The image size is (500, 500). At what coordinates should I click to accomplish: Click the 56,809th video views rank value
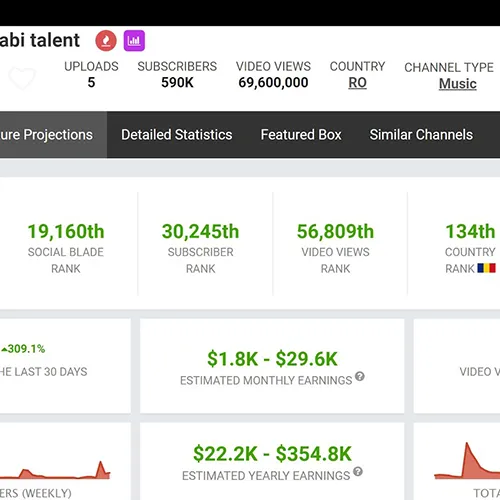[335, 231]
